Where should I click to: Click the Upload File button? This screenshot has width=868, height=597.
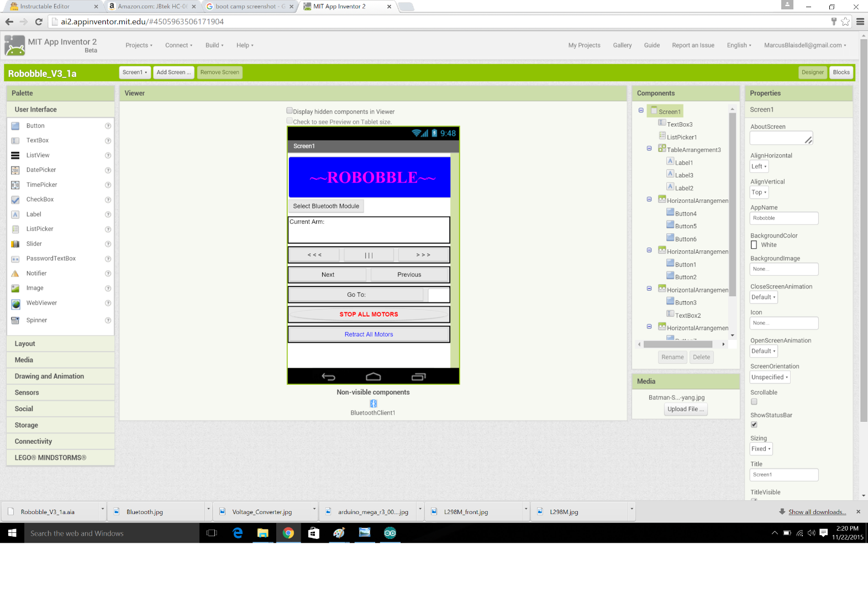[686, 409]
